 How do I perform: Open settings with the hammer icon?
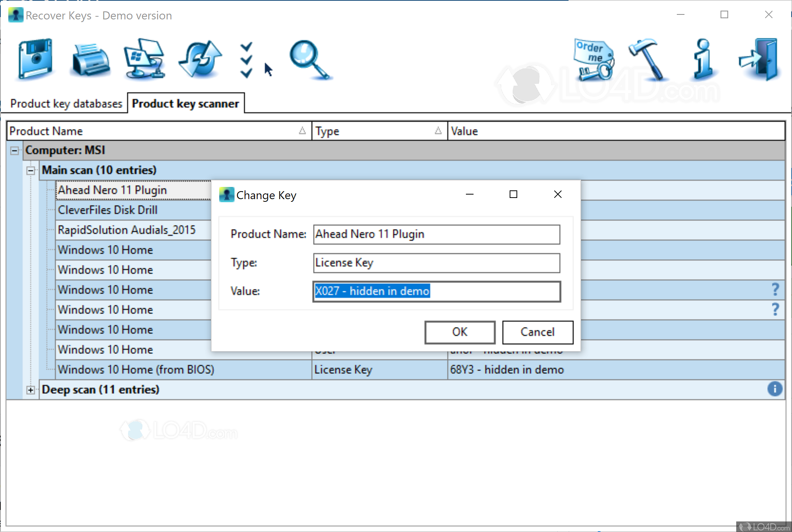click(647, 59)
